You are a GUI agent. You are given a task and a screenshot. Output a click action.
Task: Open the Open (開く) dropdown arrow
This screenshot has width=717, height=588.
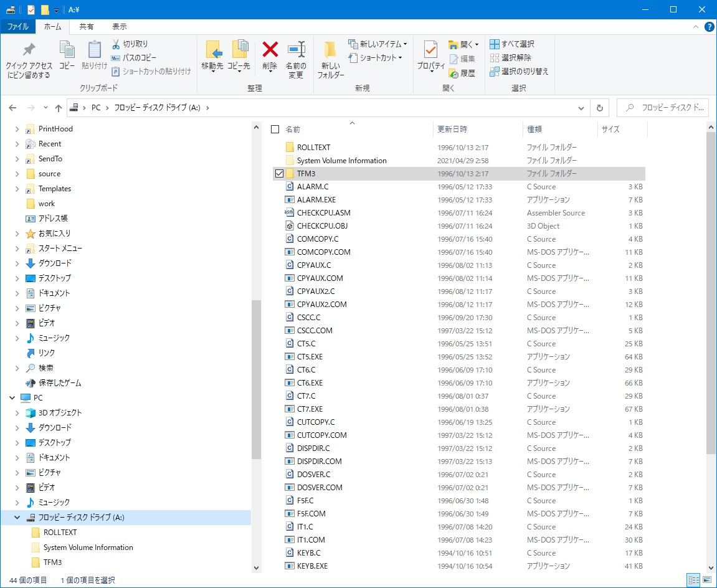tap(477, 44)
